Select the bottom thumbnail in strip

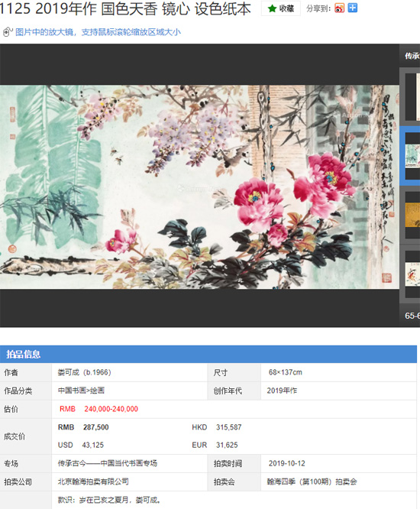point(412,274)
